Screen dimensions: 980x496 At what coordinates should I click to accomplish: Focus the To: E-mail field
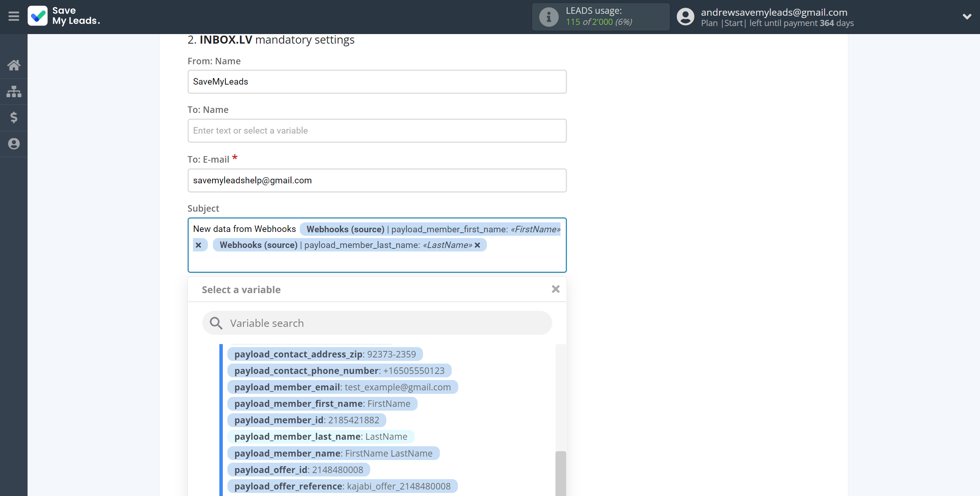pyautogui.click(x=377, y=180)
